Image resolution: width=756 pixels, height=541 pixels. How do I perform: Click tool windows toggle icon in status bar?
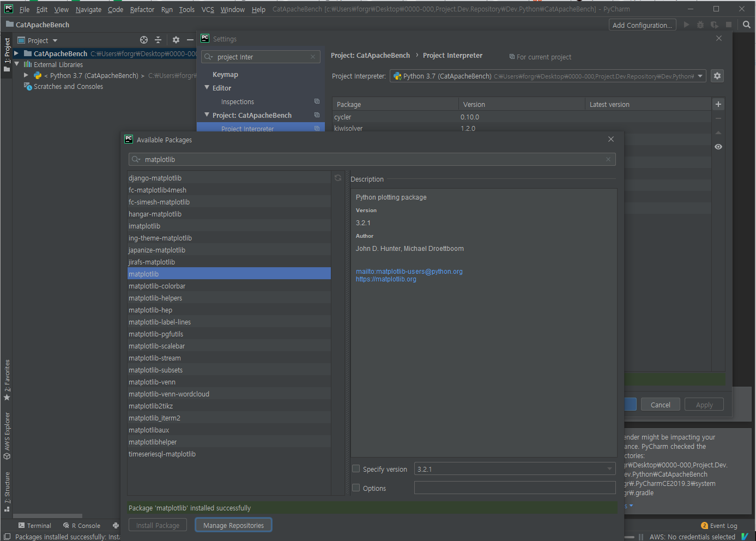click(7, 537)
